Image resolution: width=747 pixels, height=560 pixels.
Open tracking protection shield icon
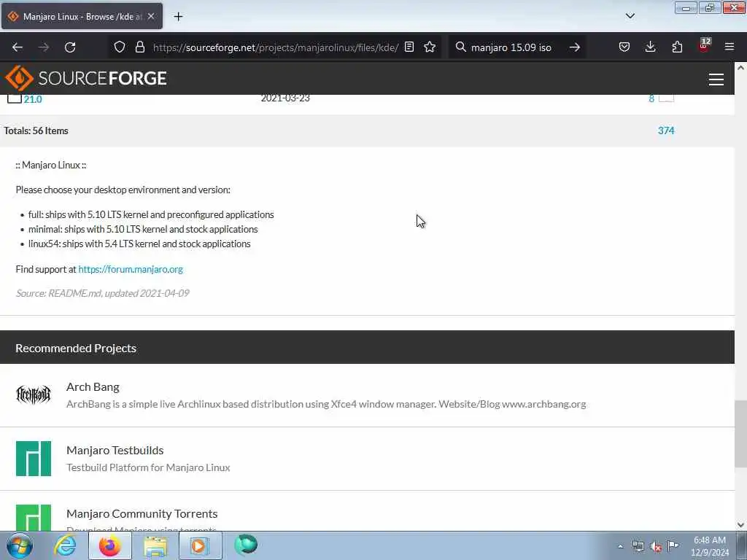pos(120,47)
